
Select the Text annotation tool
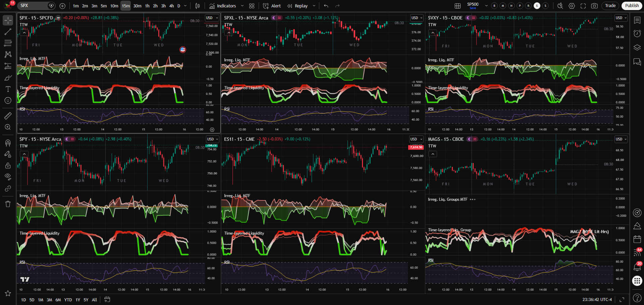(x=8, y=89)
